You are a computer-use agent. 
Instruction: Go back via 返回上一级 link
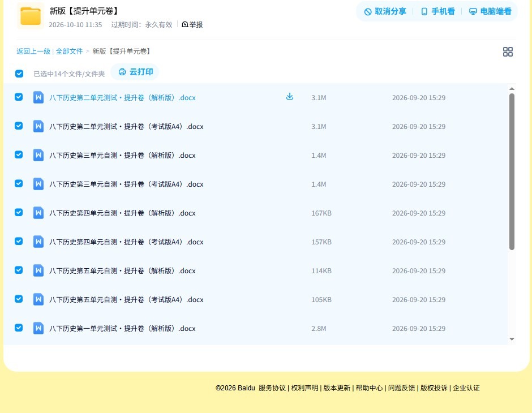click(x=33, y=51)
